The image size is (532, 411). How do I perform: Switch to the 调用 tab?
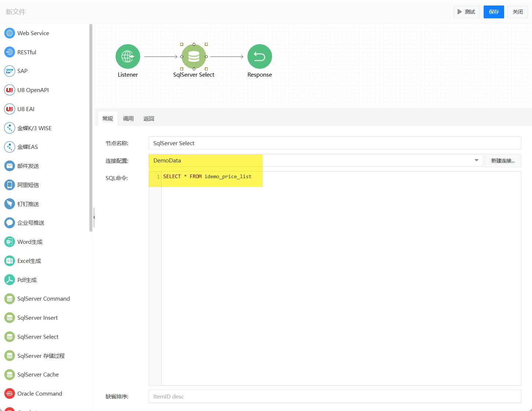pos(128,119)
